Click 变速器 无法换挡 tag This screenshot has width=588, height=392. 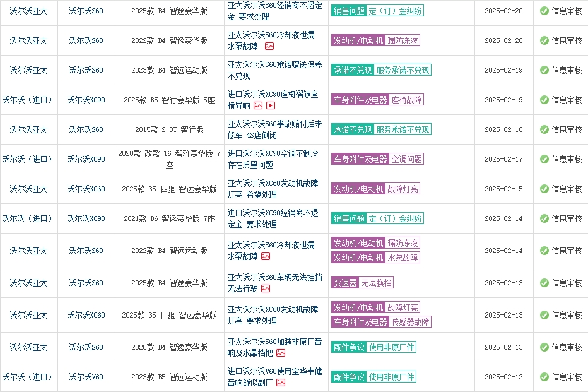click(362, 283)
